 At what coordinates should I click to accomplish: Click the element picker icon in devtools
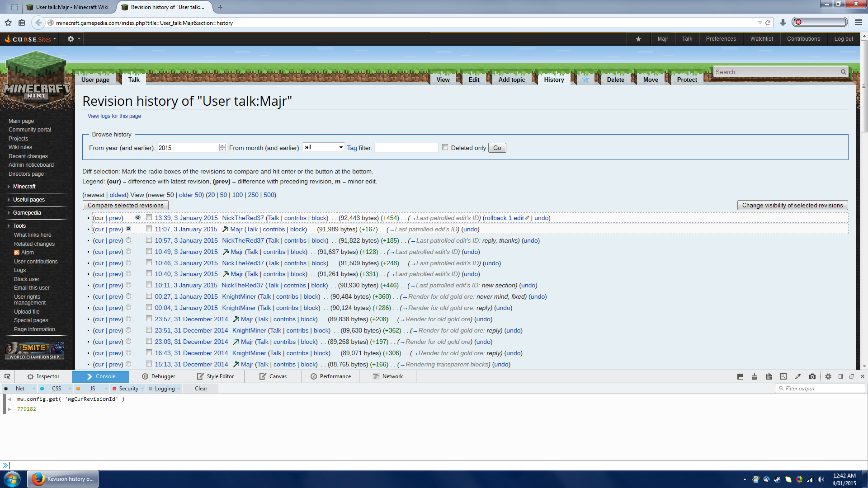7,376
